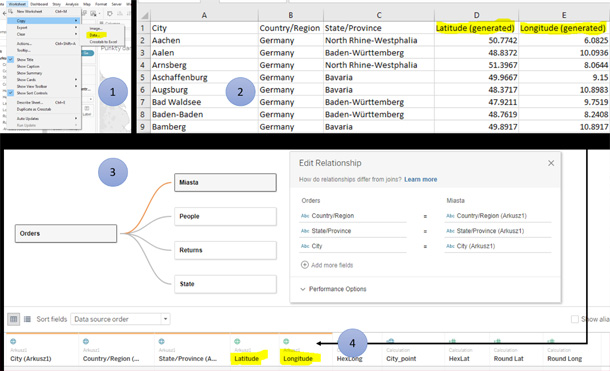This screenshot has width=610, height=371.
Task: Click the Abc icon beside Orders City
Action: click(305, 246)
